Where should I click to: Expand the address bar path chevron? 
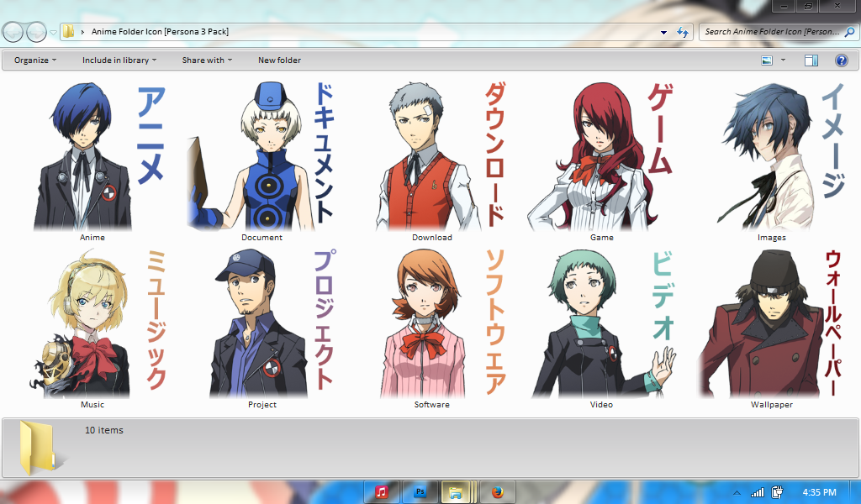(83, 32)
